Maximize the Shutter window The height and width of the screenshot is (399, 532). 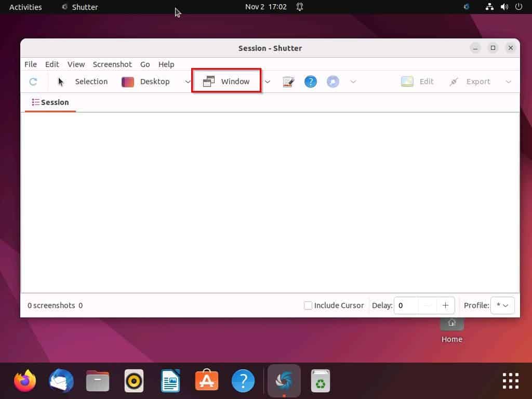pyautogui.click(x=493, y=48)
